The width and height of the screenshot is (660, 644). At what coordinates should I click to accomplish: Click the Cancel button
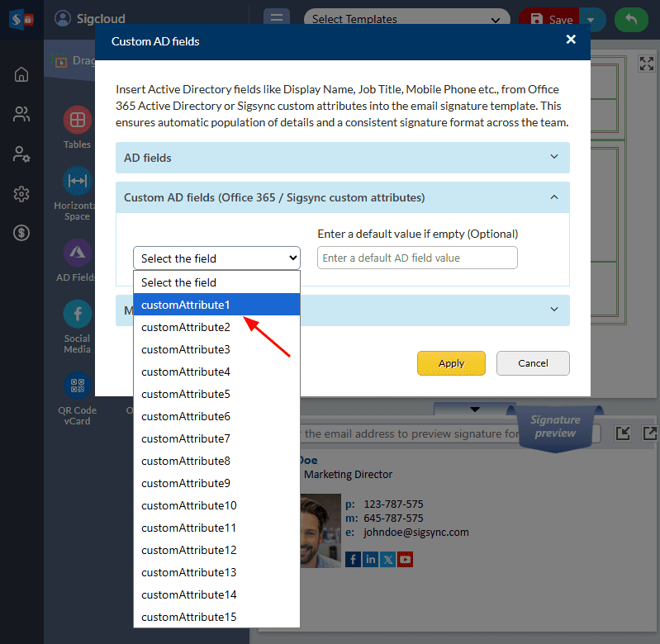pyautogui.click(x=533, y=363)
